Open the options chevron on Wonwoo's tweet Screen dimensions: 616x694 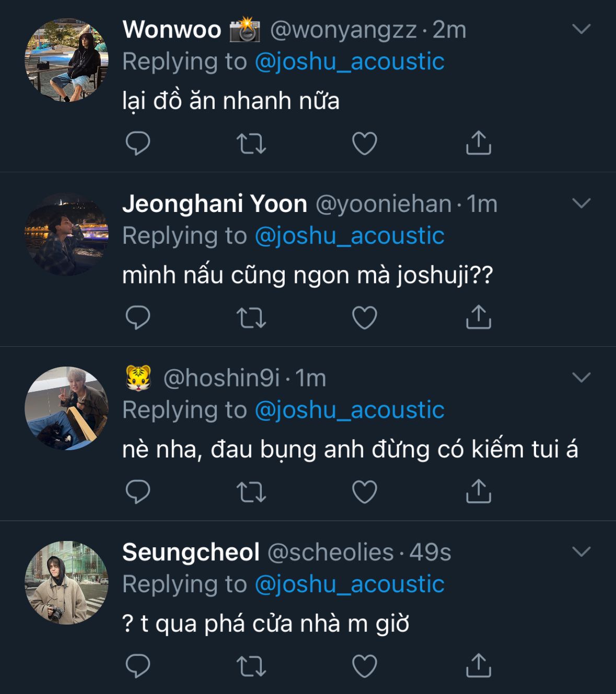tap(581, 29)
